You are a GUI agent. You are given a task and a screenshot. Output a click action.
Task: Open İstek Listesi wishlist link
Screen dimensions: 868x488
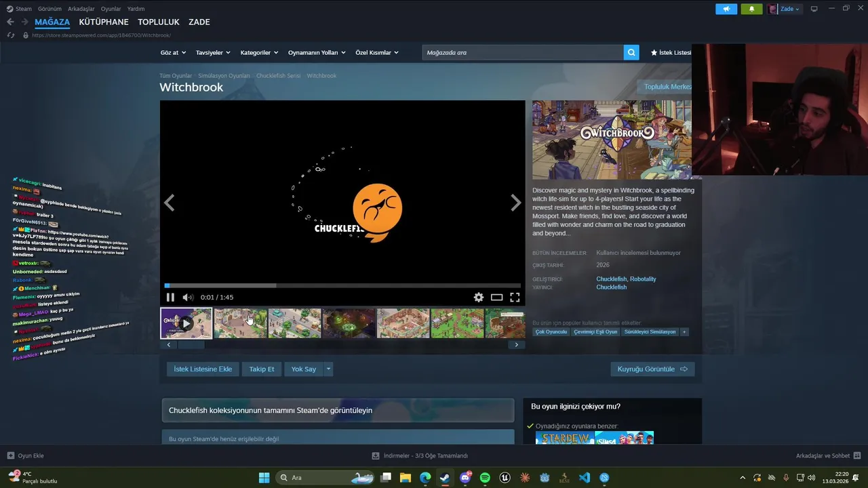671,52
